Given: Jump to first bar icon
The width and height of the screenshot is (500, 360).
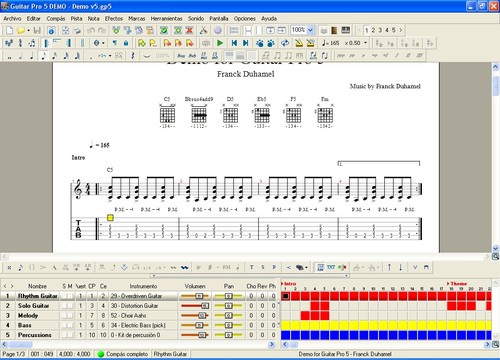Looking at the screenshot, I should pyautogui.click(x=234, y=43).
